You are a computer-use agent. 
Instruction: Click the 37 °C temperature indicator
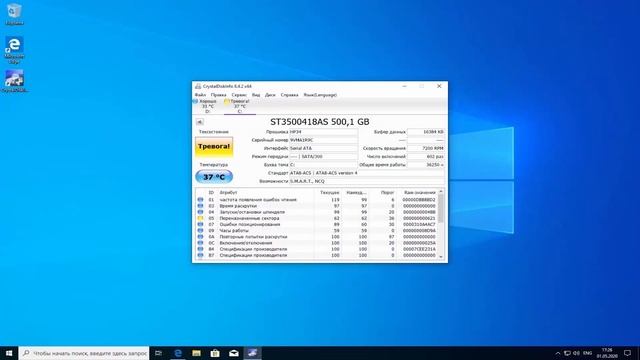pyautogui.click(x=214, y=177)
